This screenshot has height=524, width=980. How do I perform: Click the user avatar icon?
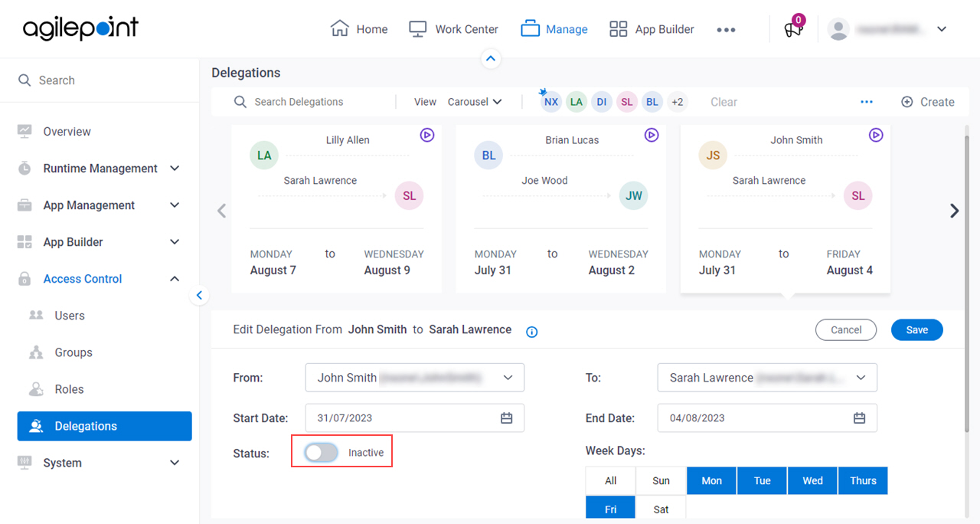[839, 29]
